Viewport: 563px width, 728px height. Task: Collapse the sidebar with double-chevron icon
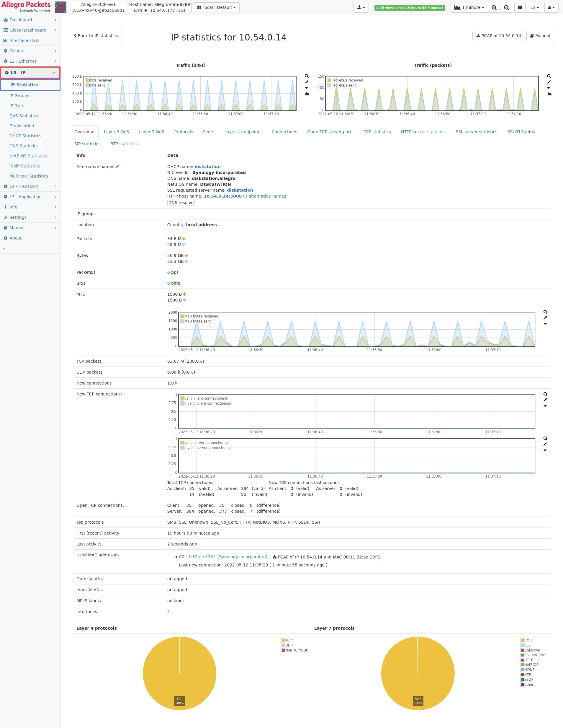pos(4,248)
